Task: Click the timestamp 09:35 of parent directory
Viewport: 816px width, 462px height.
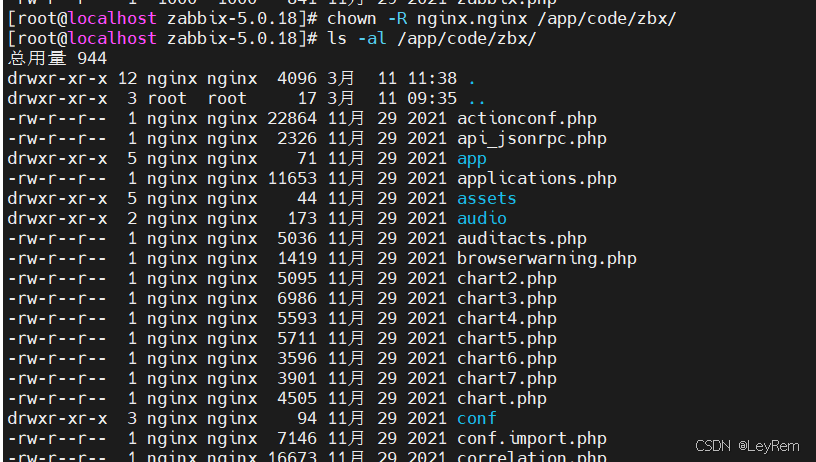Action: (x=432, y=98)
